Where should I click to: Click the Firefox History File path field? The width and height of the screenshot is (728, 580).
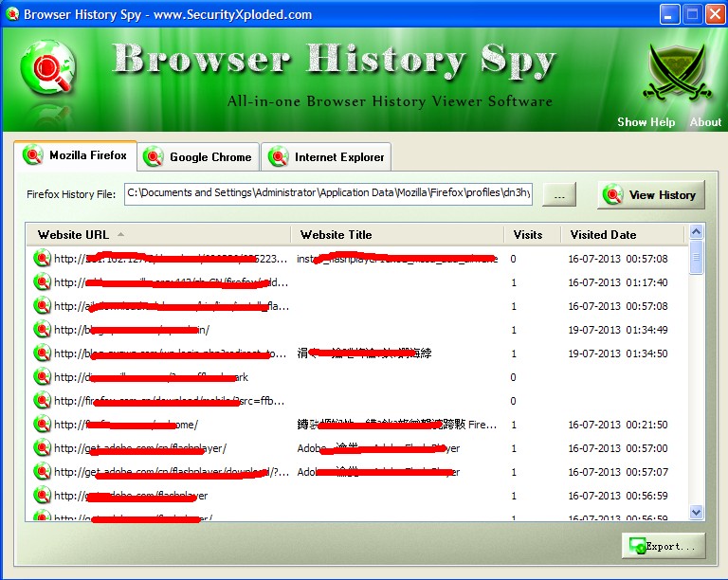[328, 193]
